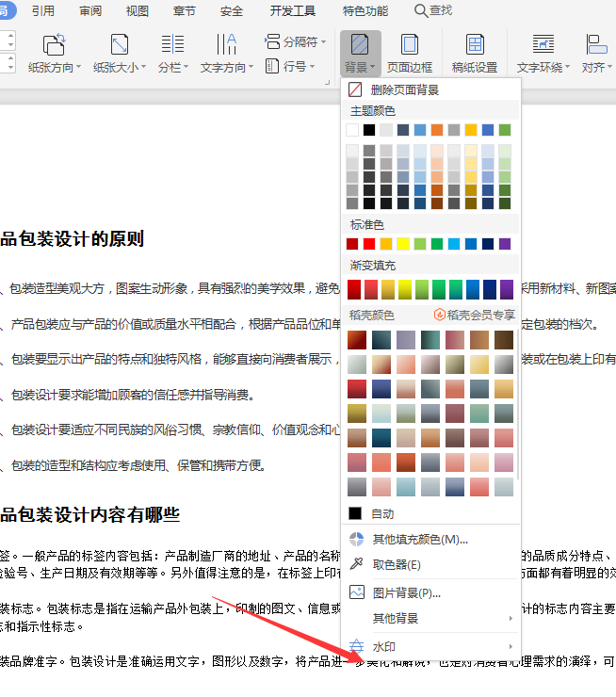The image size is (616, 697).
Task: Click the page border (页面边框) icon
Action: click(x=410, y=45)
